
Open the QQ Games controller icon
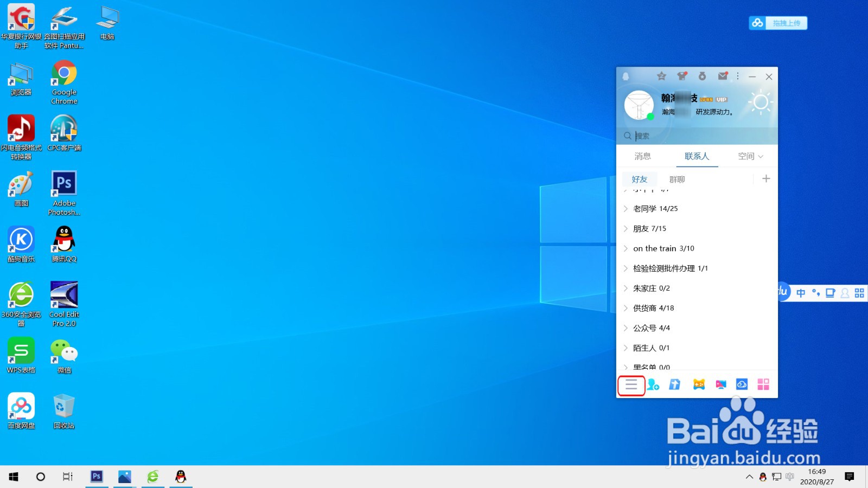pos(699,384)
